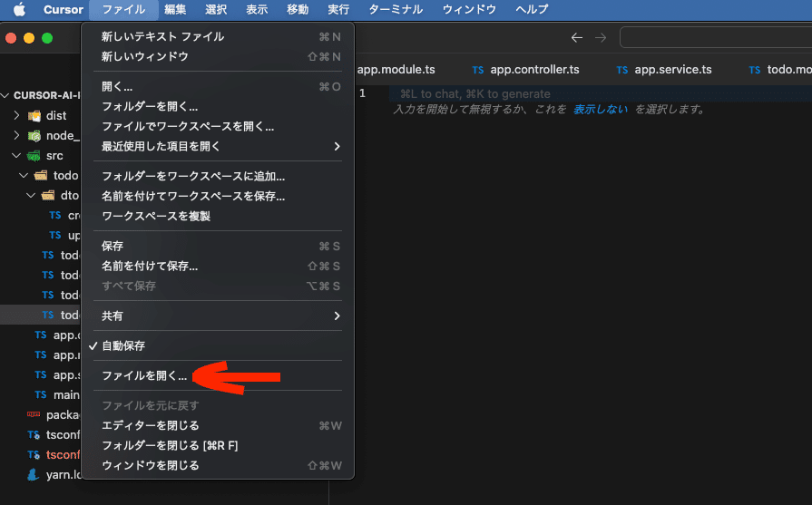Open the 表示 menu
The width and height of the screenshot is (812, 505).
[x=257, y=9]
